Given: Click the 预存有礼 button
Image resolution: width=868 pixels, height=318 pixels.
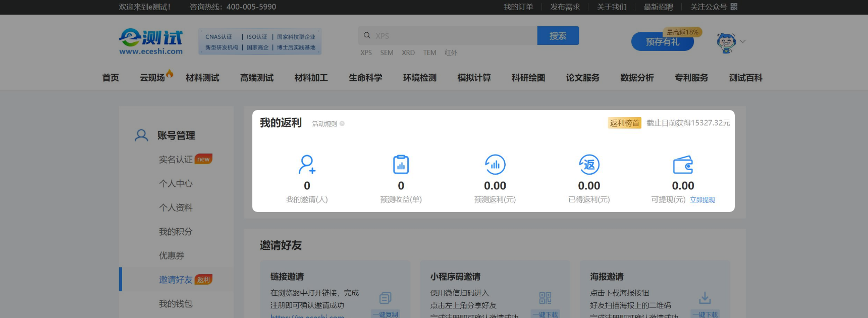Looking at the screenshot, I should point(662,42).
